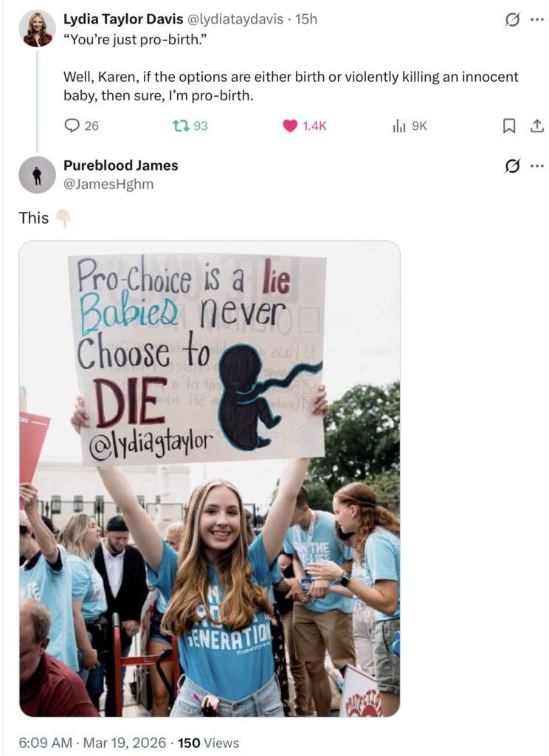Click the share upload icon
The image size is (549, 756).
[x=536, y=126]
